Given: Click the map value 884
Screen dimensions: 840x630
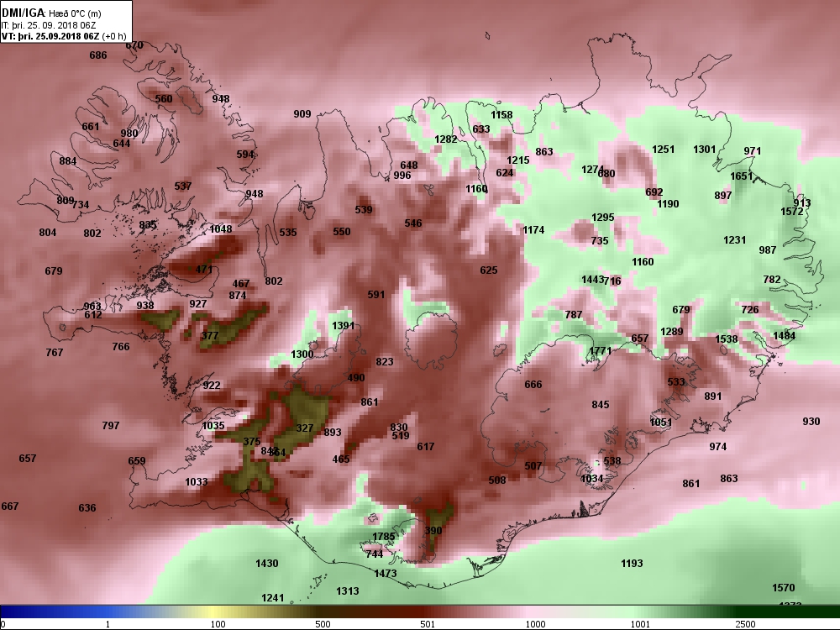Looking at the screenshot, I should coord(68,161).
